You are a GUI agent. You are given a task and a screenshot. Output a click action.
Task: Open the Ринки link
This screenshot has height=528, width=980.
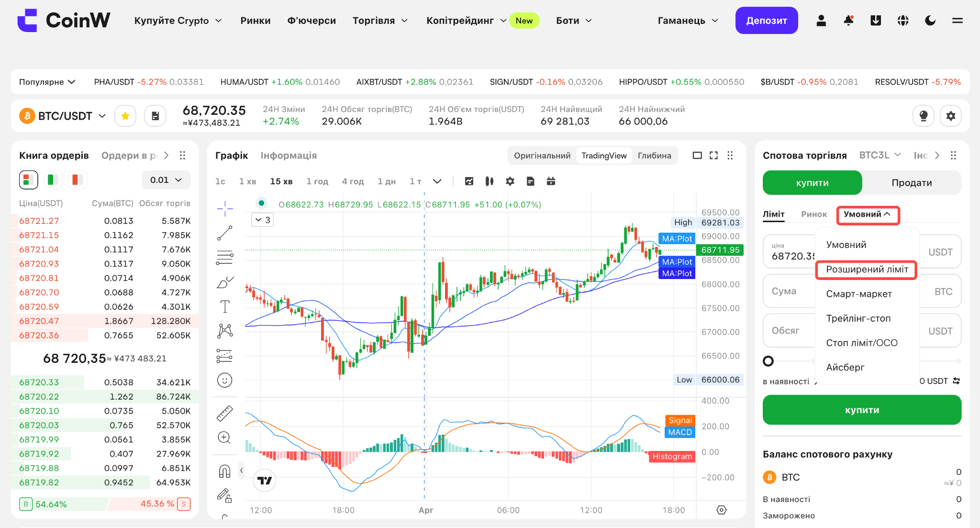coord(256,21)
